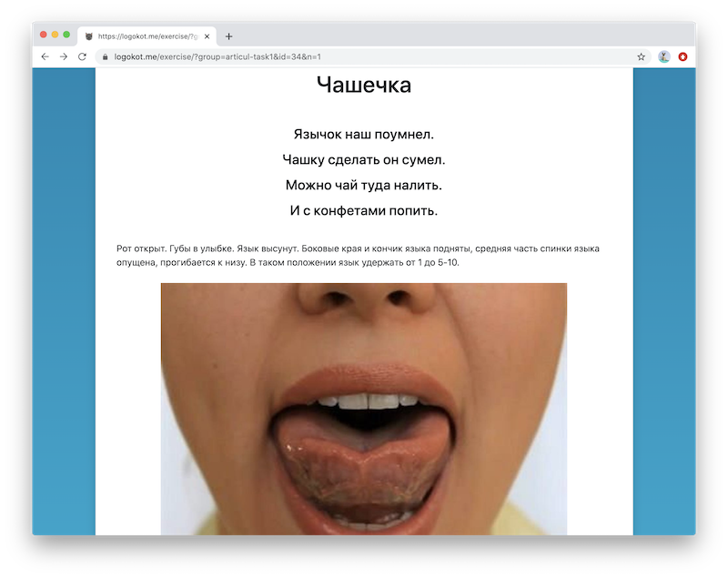The image size is (728, 578).
Task: Click the tongue exercise photo
Action: point(364,410)
